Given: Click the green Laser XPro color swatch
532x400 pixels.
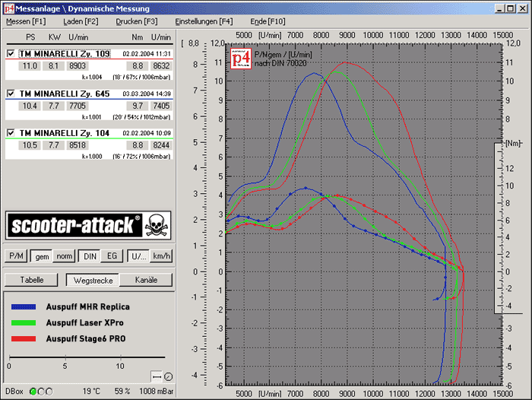Looking at the screenshot, I should pos(24,323).
